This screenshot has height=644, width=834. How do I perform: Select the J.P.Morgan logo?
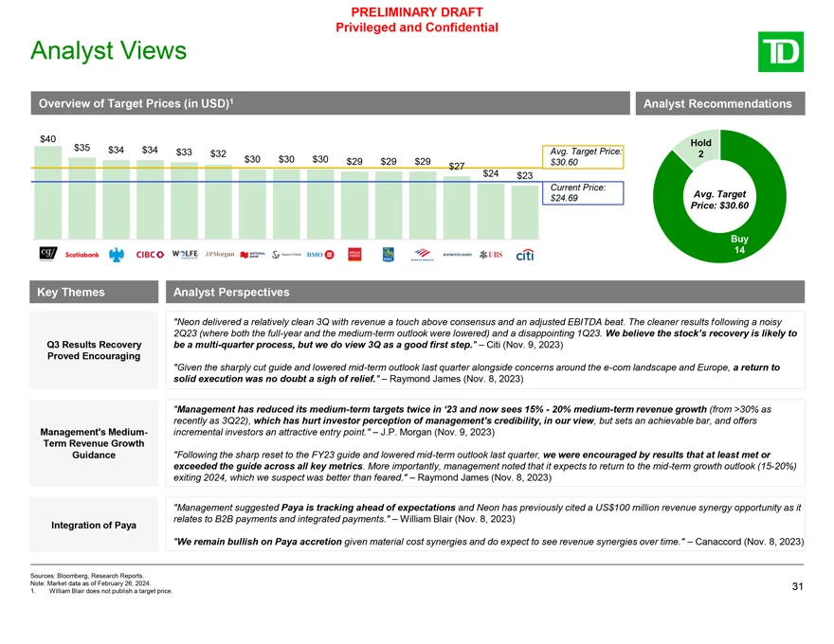tap(219, 255)
